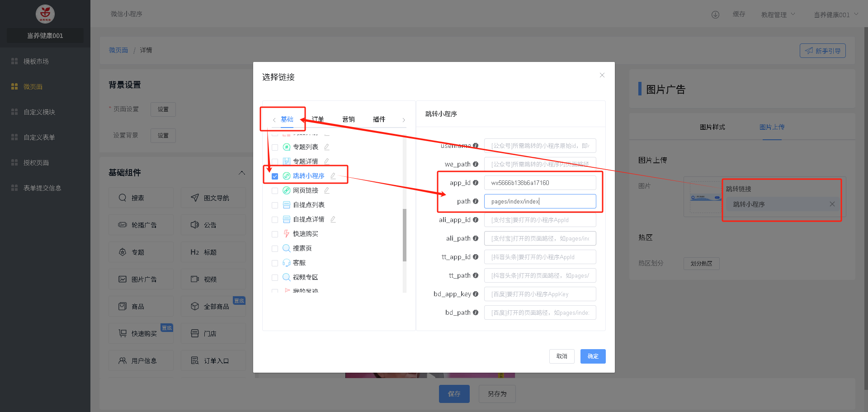The height and width of the screenshot is (412, 868).
Task: Click the edit pencil next to 专题列表
Action: [x=326, y=147]
